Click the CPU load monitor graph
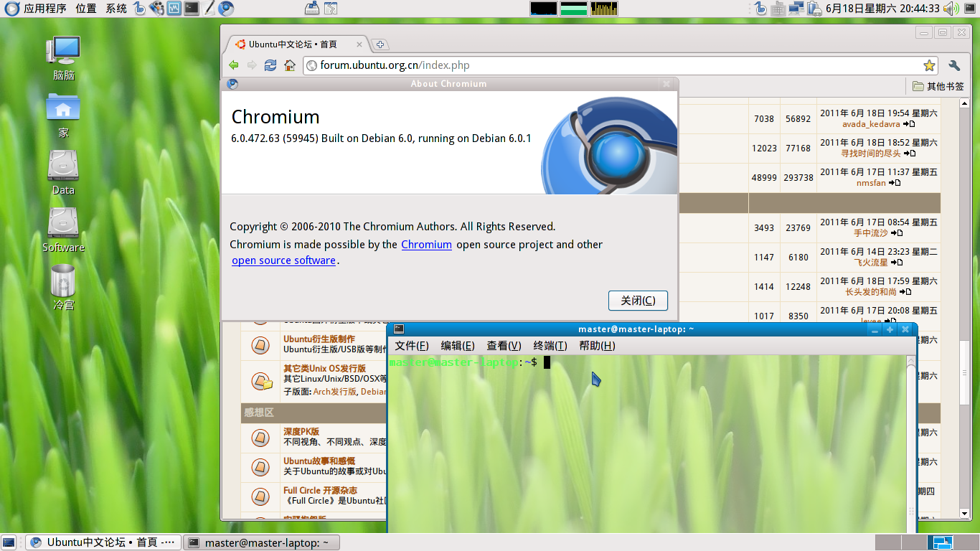The width and height of the screenshot is (980, 551). tap(544, 9)
